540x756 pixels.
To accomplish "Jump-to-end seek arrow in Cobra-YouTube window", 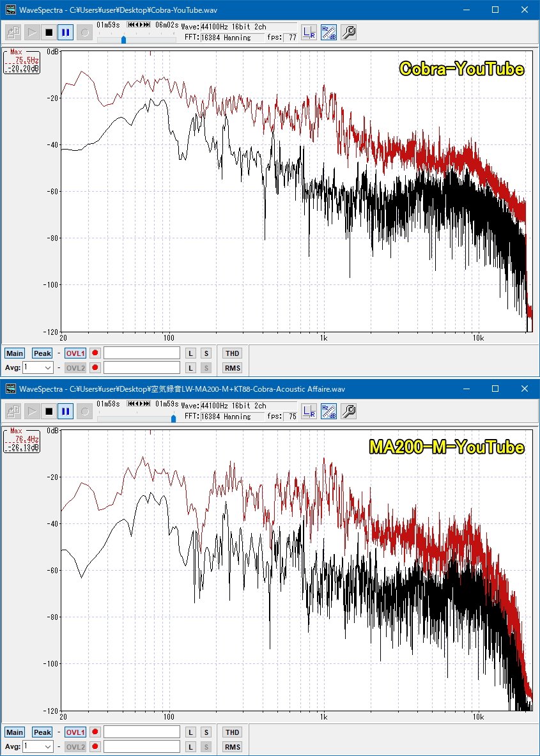I will tap(148, 24).
